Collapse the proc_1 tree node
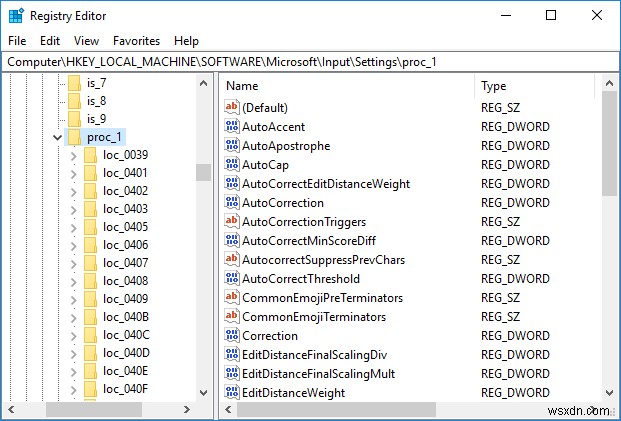 (x=57, y=137)
